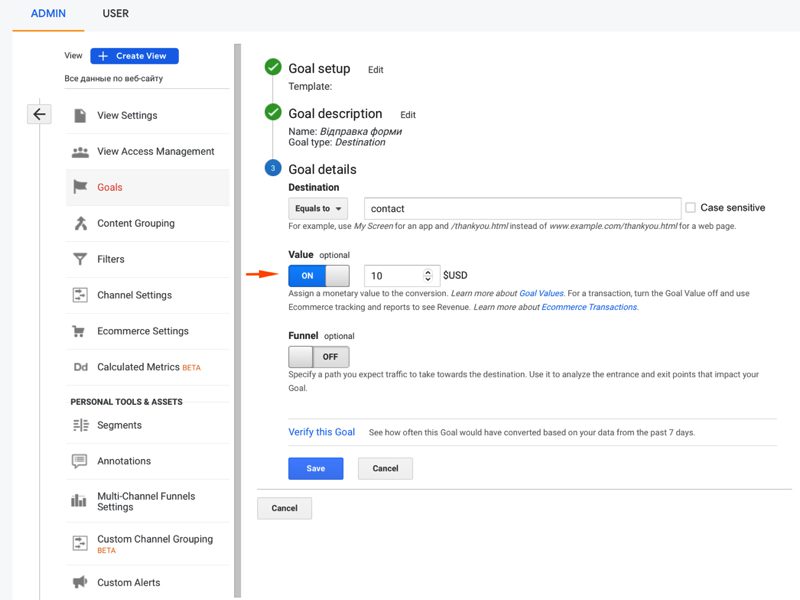The width and height of the screenshot is (800, 600).
Task: Click the Segments icon in sidebar
Action: (x=80, y=425)
